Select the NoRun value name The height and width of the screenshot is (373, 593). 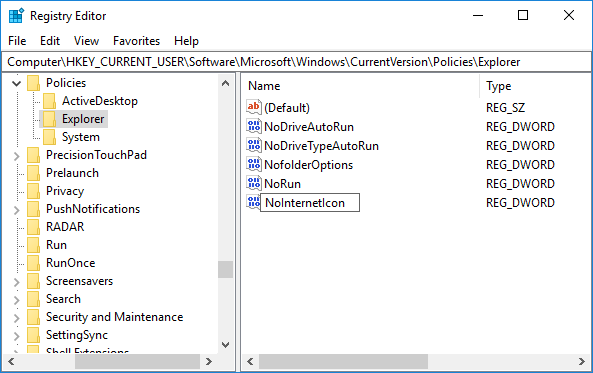pos(283,184)
